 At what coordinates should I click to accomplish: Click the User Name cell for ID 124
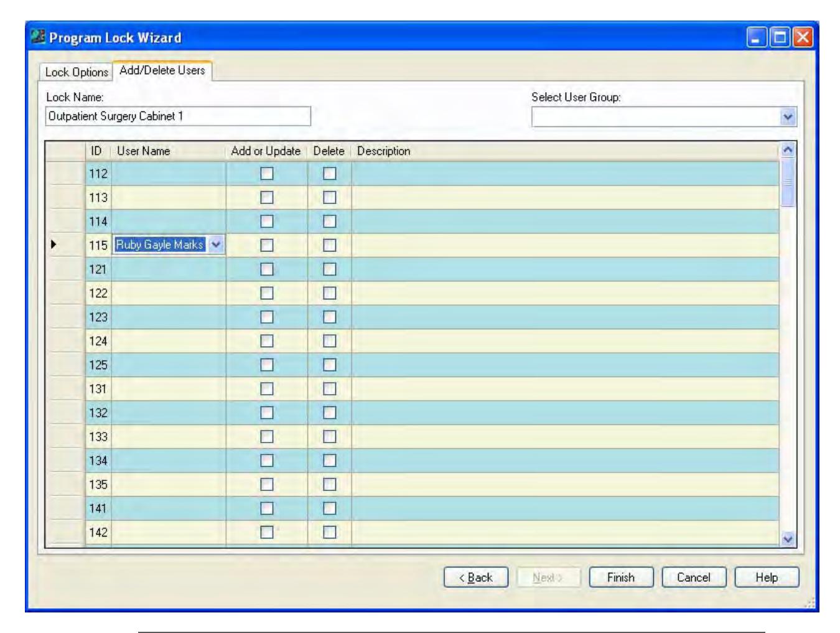169,341
